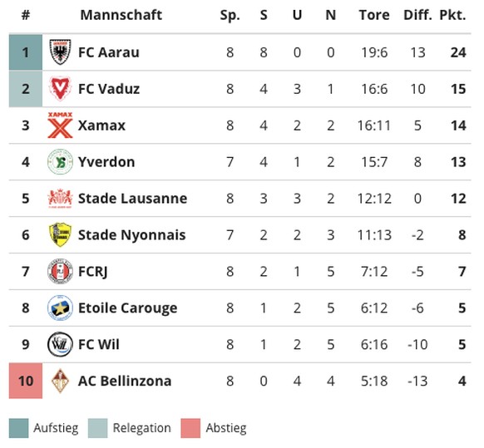Click the FCRJ round red-white badge

coord(60,271)
